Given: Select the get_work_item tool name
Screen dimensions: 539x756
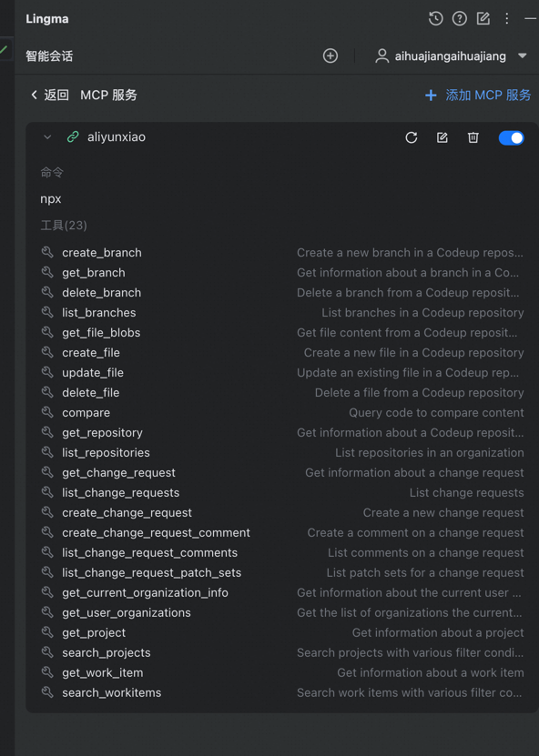Looking at the screenshot, I should [x=102, y=672].
